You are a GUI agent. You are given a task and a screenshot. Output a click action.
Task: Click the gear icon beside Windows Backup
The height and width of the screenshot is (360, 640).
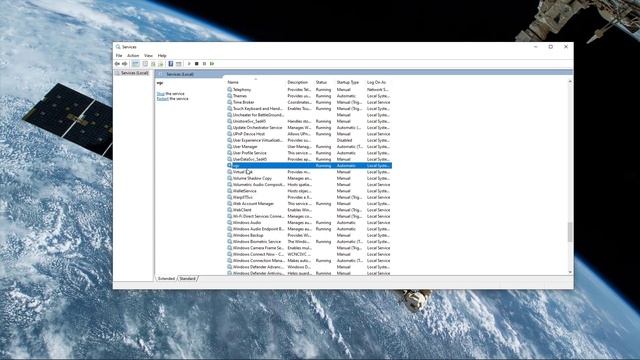pos(229,235)
